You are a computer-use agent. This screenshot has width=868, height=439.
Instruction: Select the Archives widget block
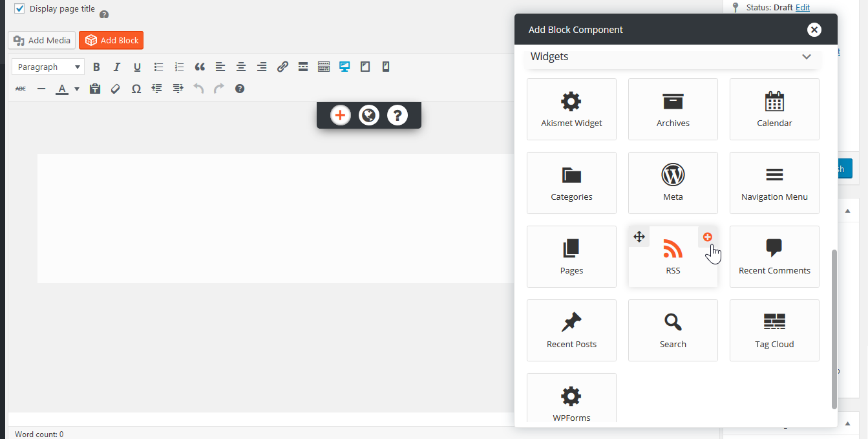tap(673, 109)
